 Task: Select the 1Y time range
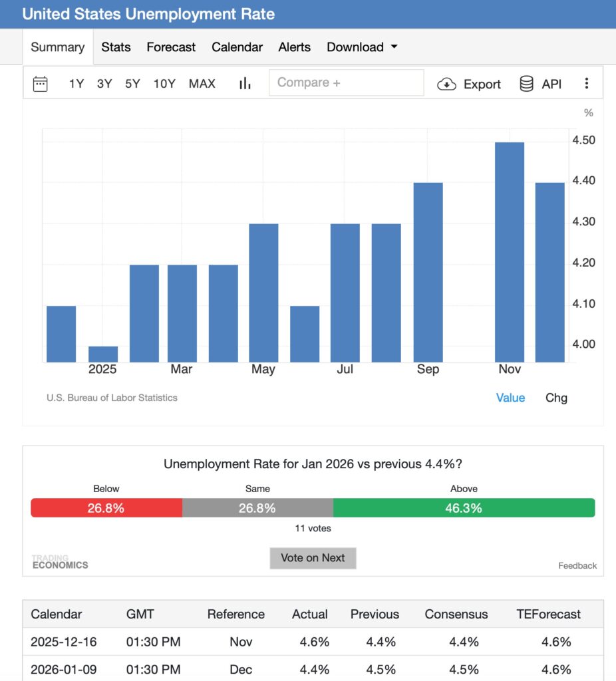tap(77, 84)
